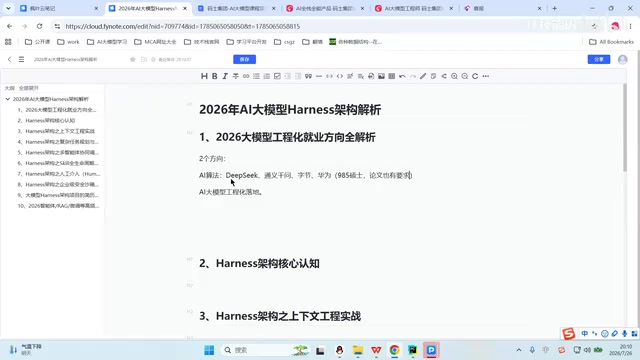
Task: Collapse the 2026年AI大模型Harness outline root
Action: point(8,99)
